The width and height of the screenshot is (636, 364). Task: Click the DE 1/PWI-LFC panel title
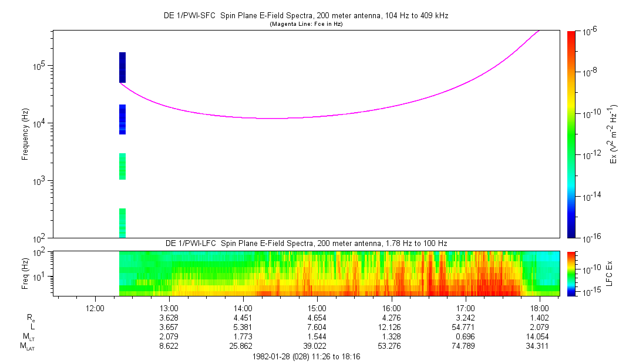point(305,243)
